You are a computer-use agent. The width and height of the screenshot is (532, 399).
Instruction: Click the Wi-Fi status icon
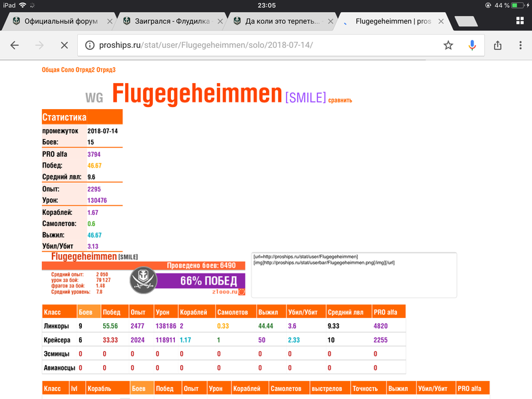(x=23, y=5)
